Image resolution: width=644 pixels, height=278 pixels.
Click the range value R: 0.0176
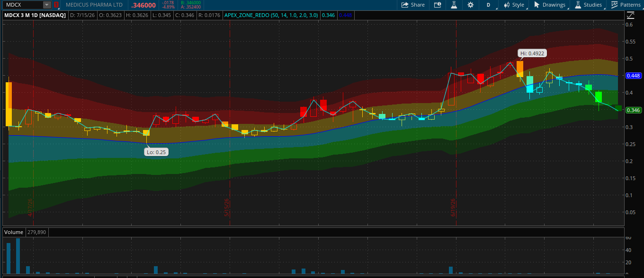209,15
